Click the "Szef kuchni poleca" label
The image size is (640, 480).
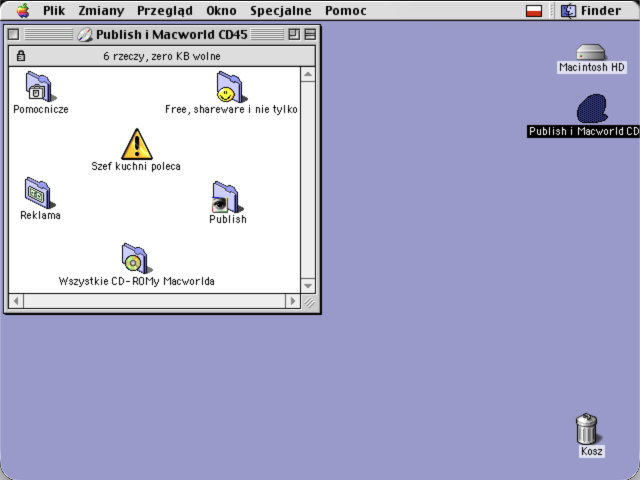point(136,166)
